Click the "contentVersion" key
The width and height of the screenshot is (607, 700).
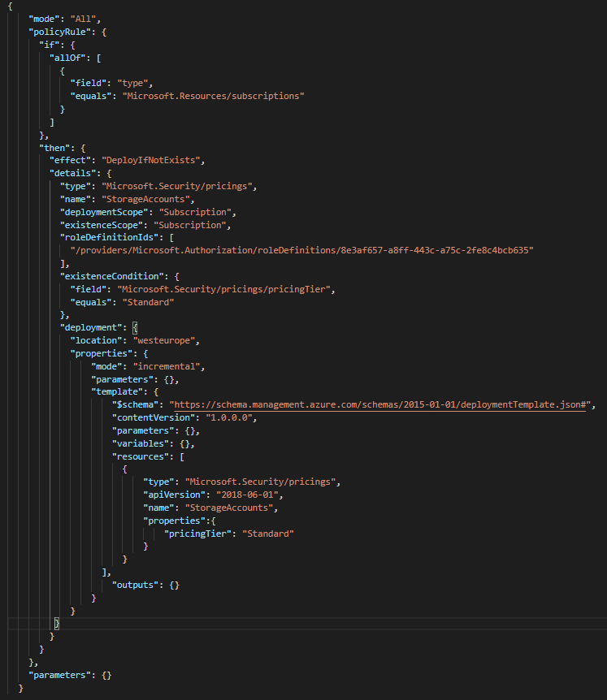point(154,418)
